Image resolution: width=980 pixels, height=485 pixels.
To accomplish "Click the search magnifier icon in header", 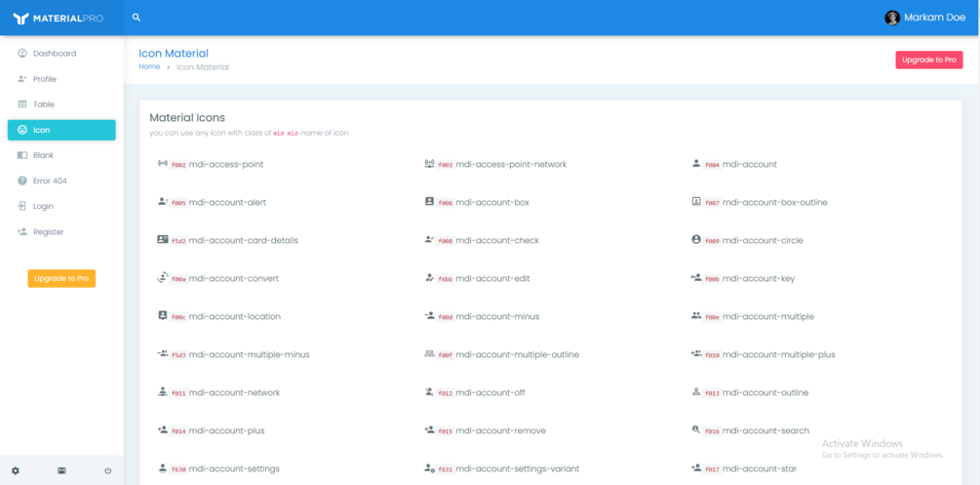I will click(137, 18).
